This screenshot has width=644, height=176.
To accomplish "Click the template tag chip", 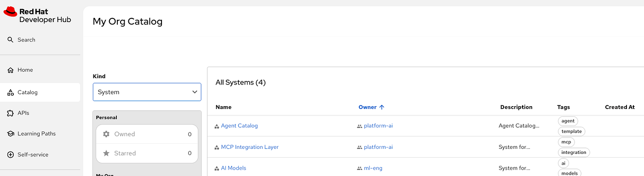I will coord(571,131).
